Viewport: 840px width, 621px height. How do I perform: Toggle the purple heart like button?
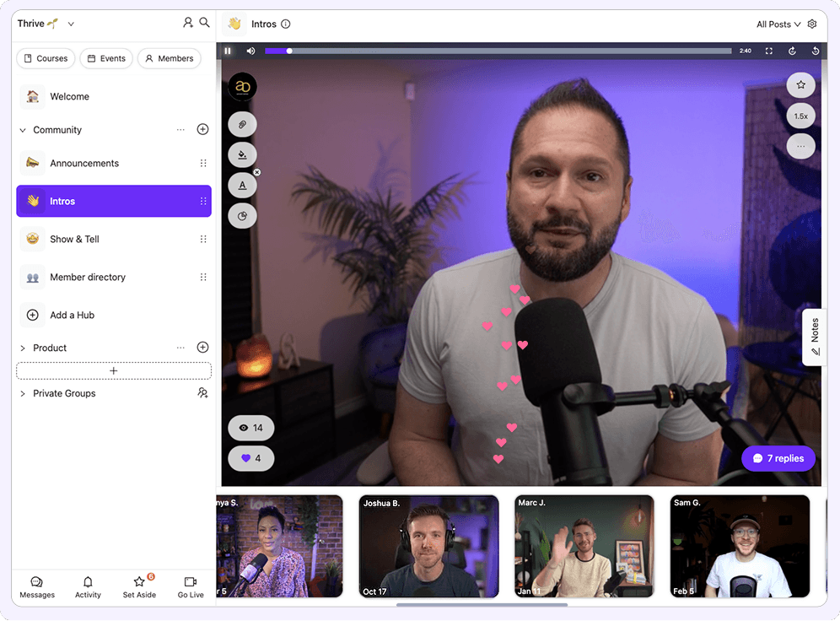[x=251, y=458]
